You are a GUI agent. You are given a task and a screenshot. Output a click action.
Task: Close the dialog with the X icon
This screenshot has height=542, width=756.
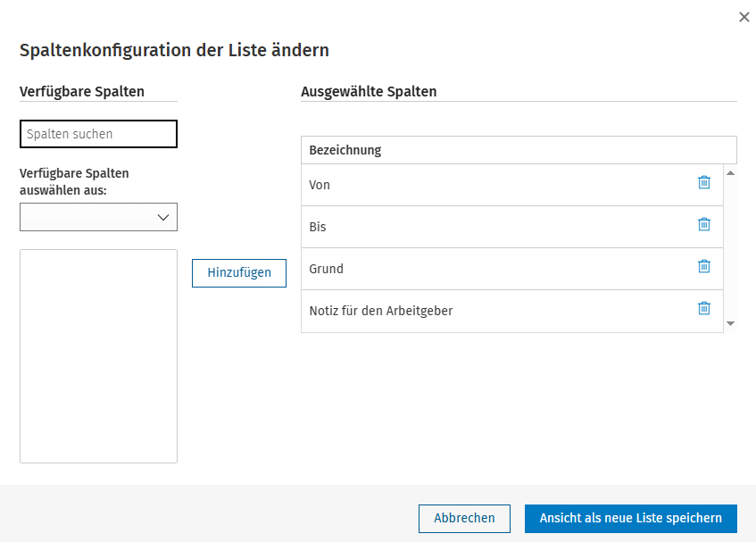pos(744,17)
